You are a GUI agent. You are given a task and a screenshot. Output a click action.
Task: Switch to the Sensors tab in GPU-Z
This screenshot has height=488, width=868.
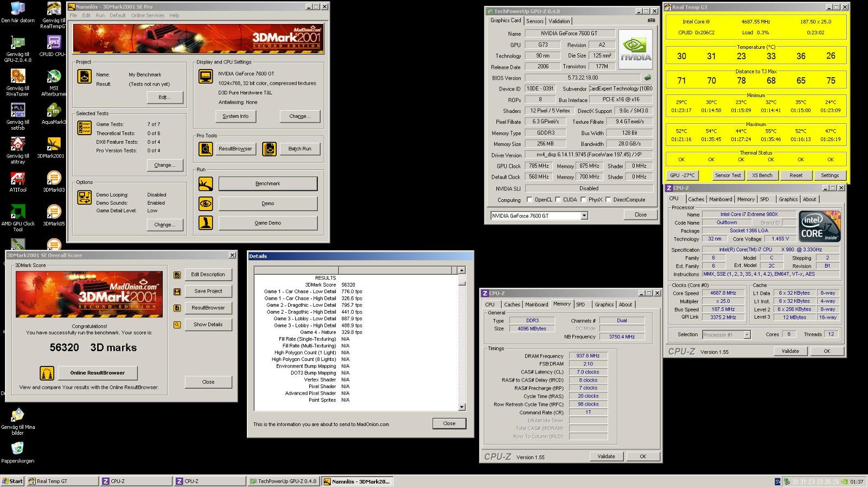click(535, 21)
